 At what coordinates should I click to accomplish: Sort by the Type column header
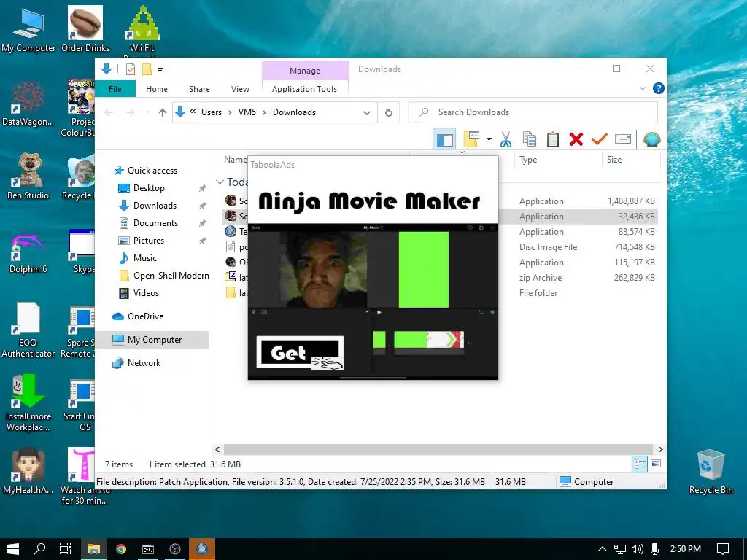[x=528, y=160]
